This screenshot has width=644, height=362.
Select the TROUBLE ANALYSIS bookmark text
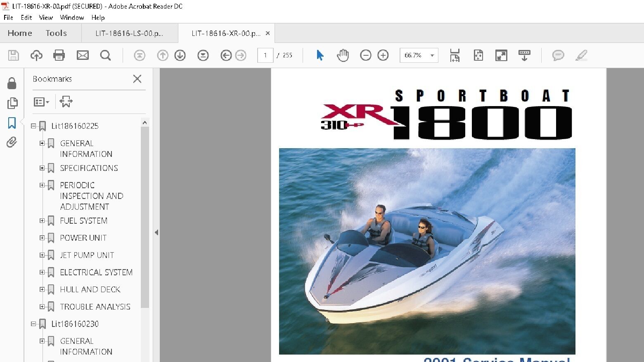pyautogui.click(x=95, y=307)
